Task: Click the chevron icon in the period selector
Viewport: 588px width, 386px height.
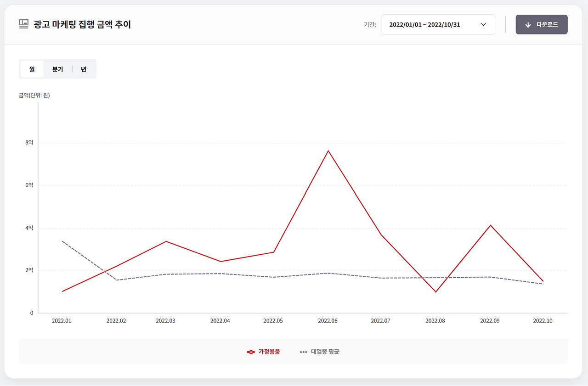Action: [x=483, y=24]
